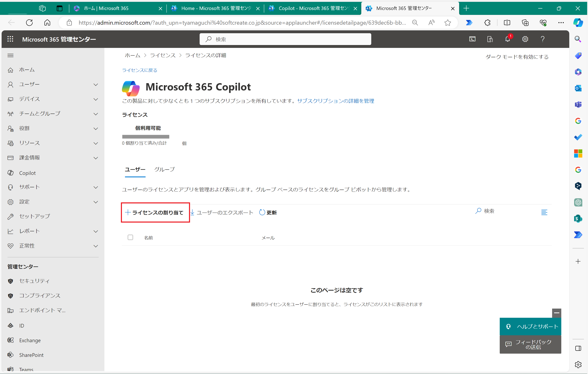588x374 pixels.
Task: Open the notifications bell icon
Action: tap(508, 39)
